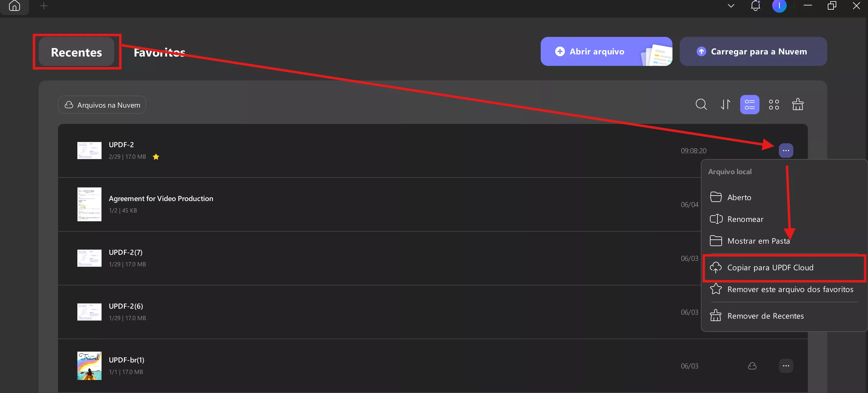Open the search files magnifier icon
The width and height of the screenshot is (868, 393).
(x=701, y=105)
